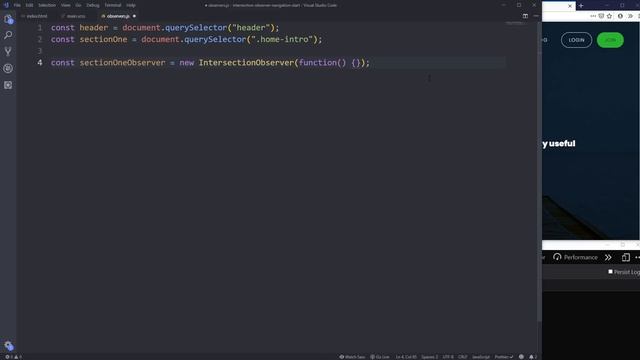Open the Extensions view in the activity bar
This screenshot has width=640, height=360.
(x=8, y=85)
